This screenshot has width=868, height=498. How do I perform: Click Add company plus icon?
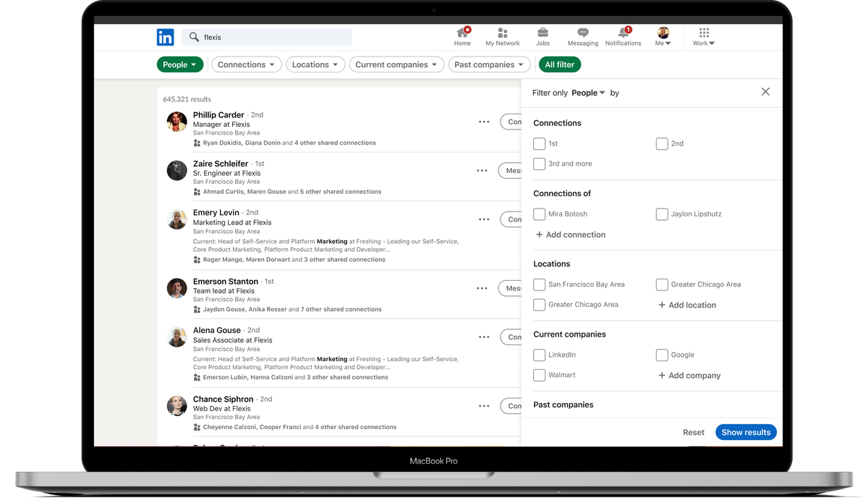(x=662, y=376)
